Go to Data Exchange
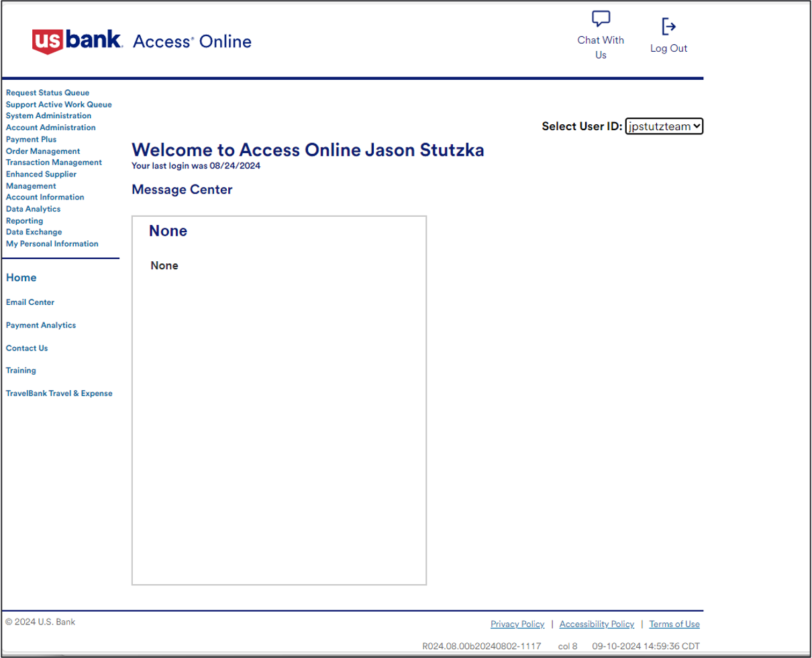This screenshot has height=658, width=812. click(x=34, y=232)
